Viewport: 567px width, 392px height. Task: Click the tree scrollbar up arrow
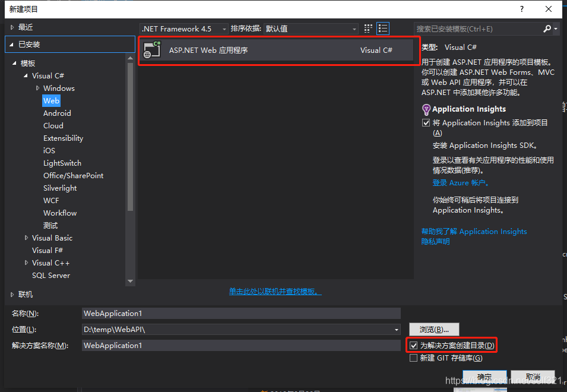point(130,58)
